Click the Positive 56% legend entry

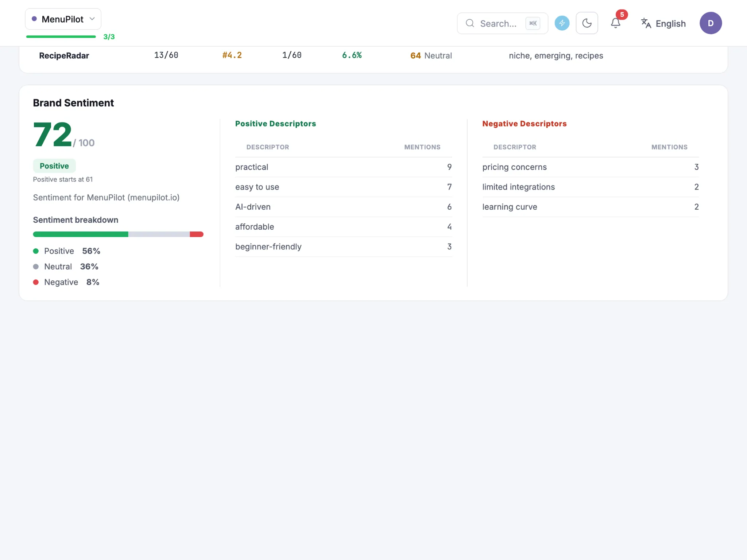click(67, 251)
